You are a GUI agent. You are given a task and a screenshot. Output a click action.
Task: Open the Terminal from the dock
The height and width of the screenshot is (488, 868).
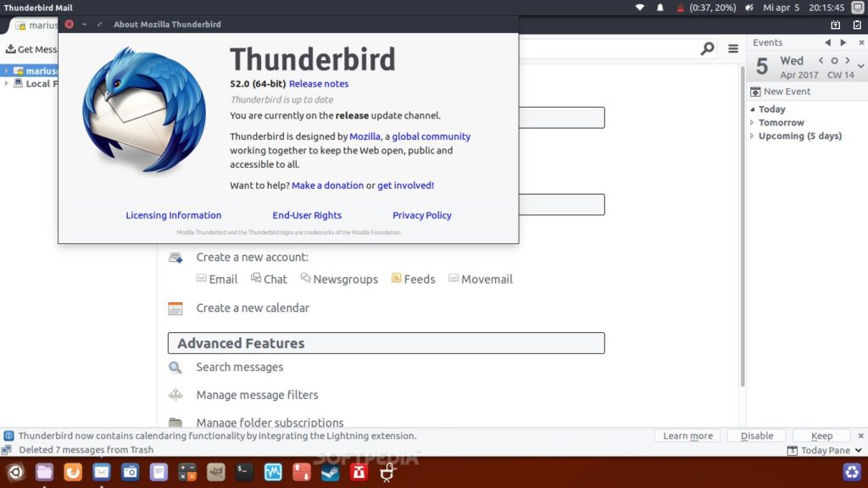244,472
